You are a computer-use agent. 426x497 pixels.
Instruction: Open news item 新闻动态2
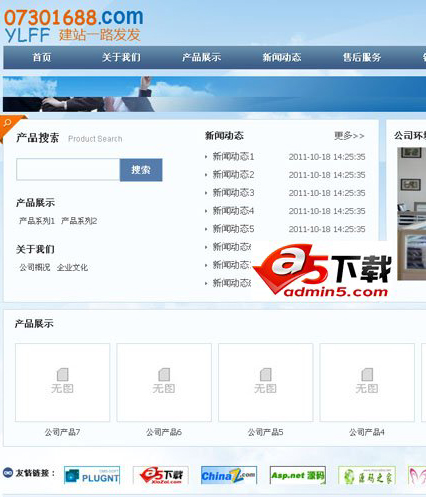coord(233,175)
